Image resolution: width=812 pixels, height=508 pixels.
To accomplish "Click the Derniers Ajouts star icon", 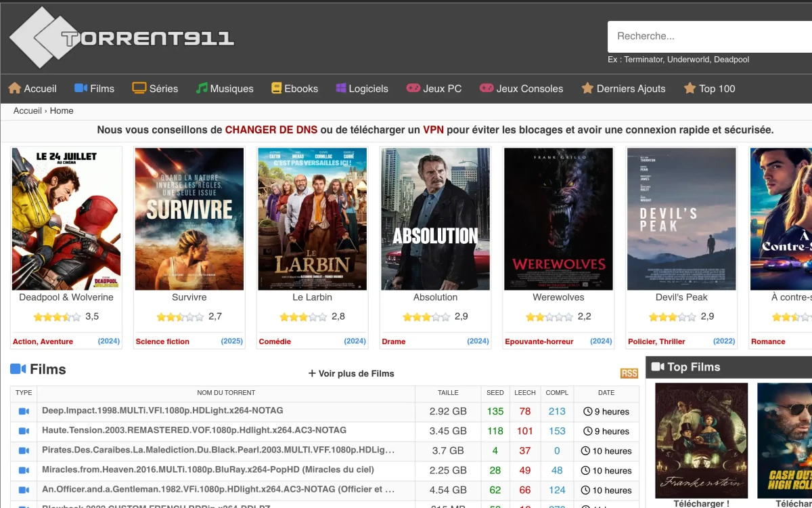I will [x=587, y=88].
